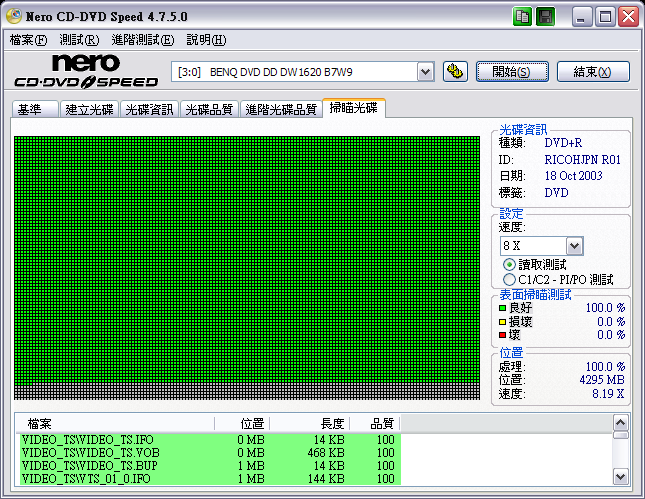The height and width of the screenshot is (499, 645).
Task: Select the 讀取測試 radio button
Action: (x=509, y=265)
